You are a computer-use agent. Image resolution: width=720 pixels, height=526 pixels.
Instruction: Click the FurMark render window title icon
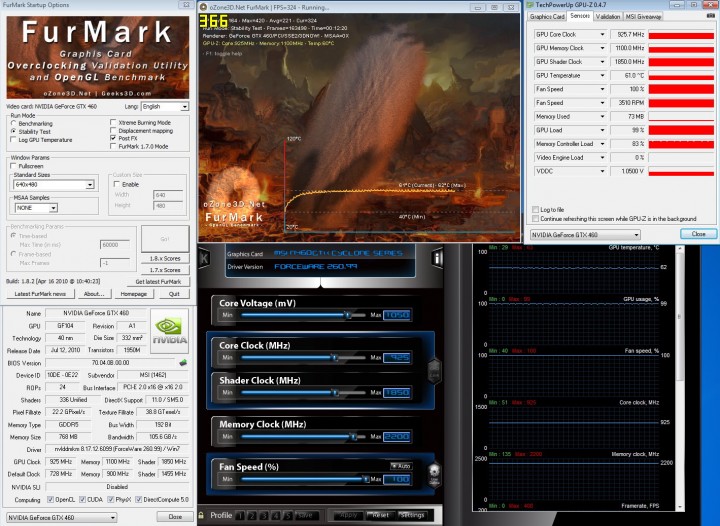(203, 7)
